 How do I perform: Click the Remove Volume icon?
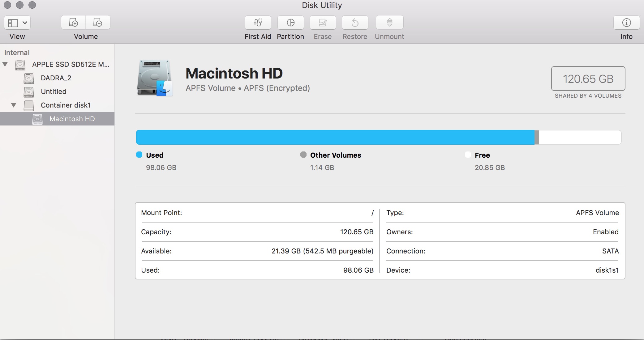click(x=98, y=23)
